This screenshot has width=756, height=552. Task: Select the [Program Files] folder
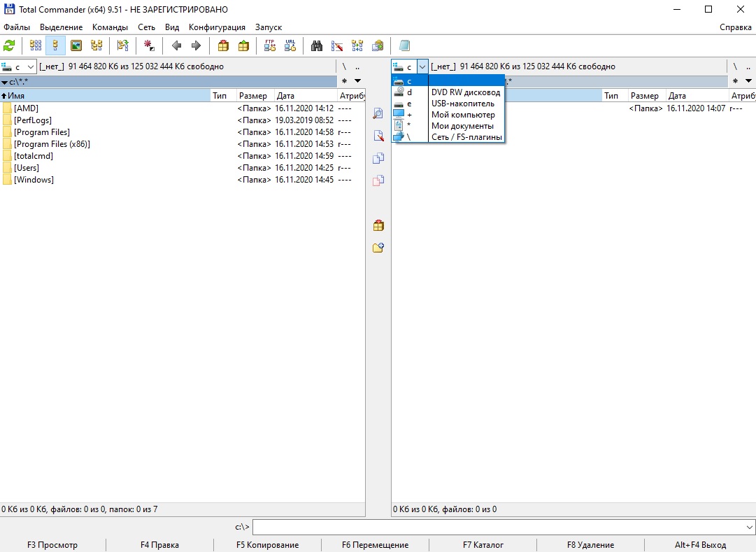(41, 132)
